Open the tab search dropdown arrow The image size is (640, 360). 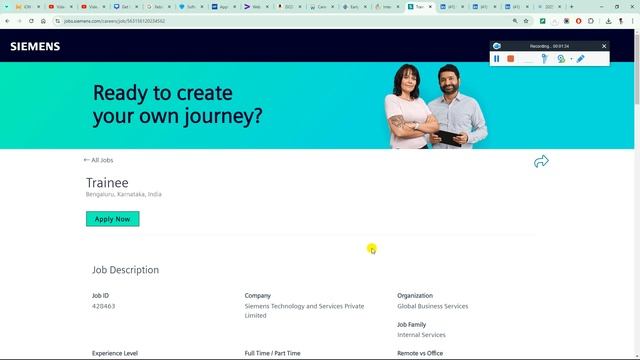(7, 7)
